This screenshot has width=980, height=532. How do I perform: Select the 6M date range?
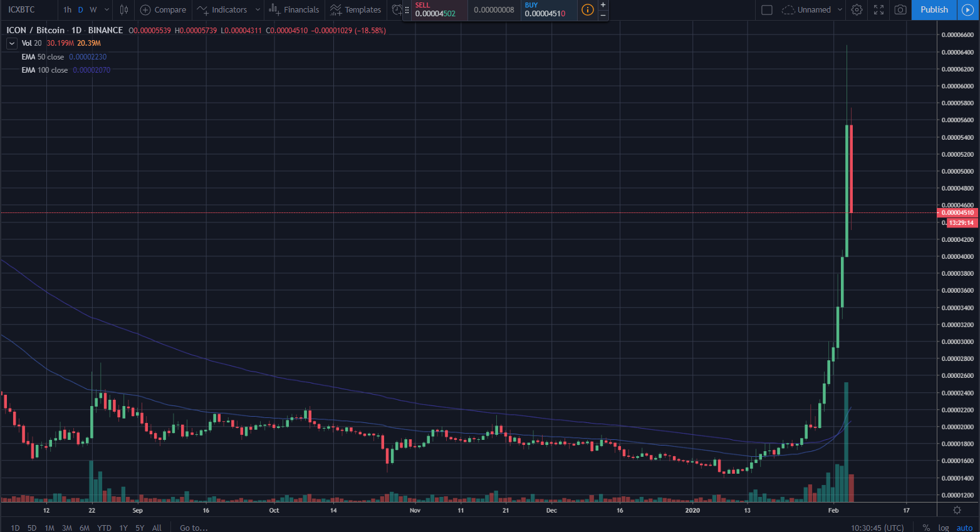pyautogui.click(x=85, y=528)
